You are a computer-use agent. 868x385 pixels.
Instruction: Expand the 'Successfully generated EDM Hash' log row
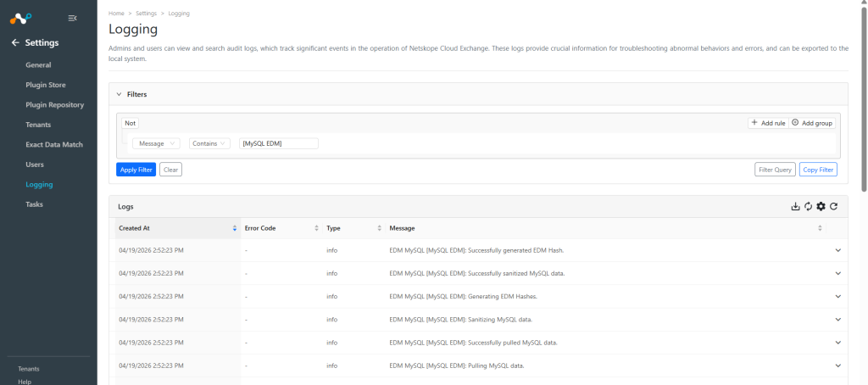click(837, 250)
